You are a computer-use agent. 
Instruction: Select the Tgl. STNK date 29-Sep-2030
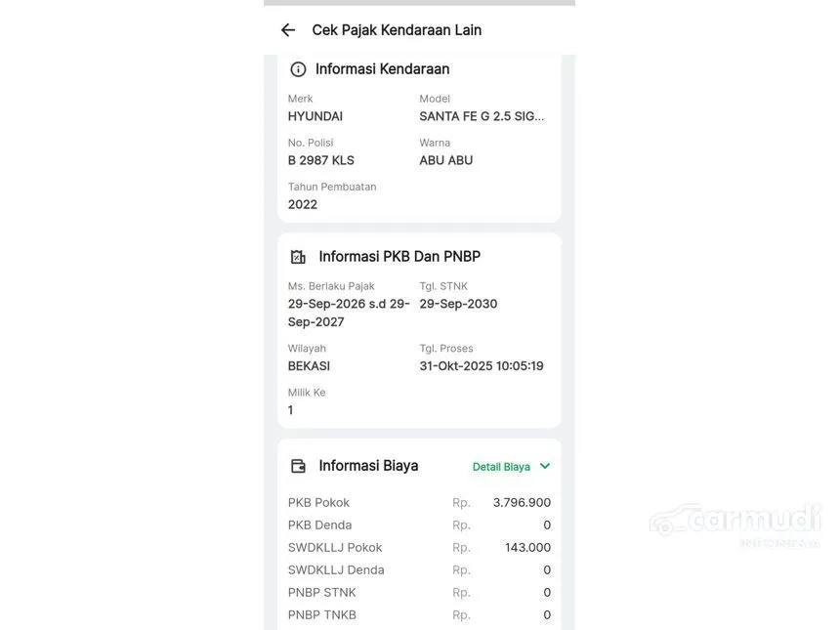(x=458, y=304)
